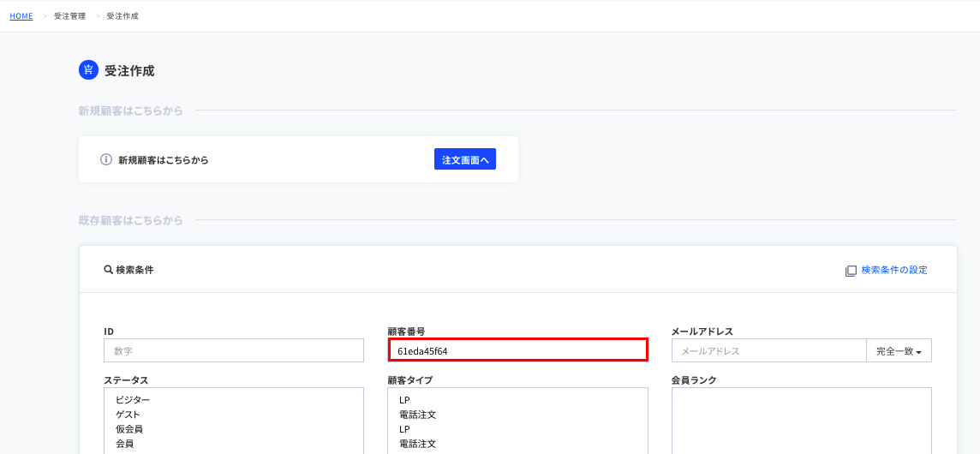980x454 pixels.
Task: Click the 顧客番号 field containing 61eda45f64
Action: (517, 350)
